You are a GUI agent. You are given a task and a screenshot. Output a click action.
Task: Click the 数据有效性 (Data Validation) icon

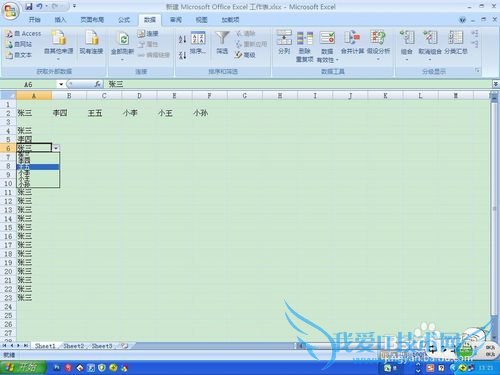(x=327, y=38)
